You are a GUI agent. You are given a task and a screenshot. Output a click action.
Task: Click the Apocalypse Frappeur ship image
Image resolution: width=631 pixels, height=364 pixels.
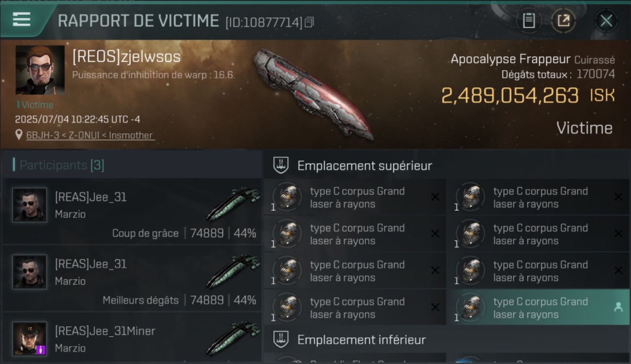click(314, 94)
